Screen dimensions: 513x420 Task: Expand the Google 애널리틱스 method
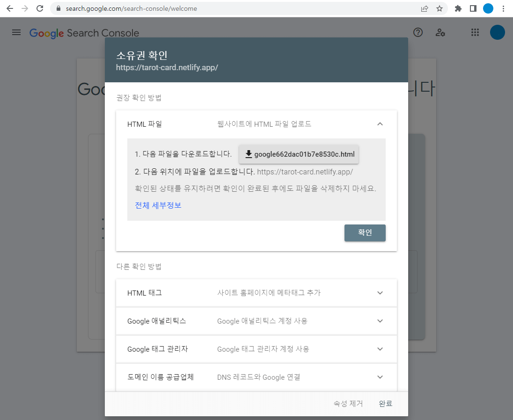(x=380, y=321)
